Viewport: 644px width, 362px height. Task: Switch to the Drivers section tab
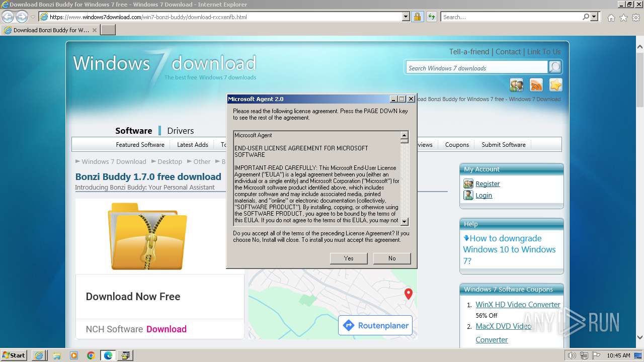[x=180, y=131]
